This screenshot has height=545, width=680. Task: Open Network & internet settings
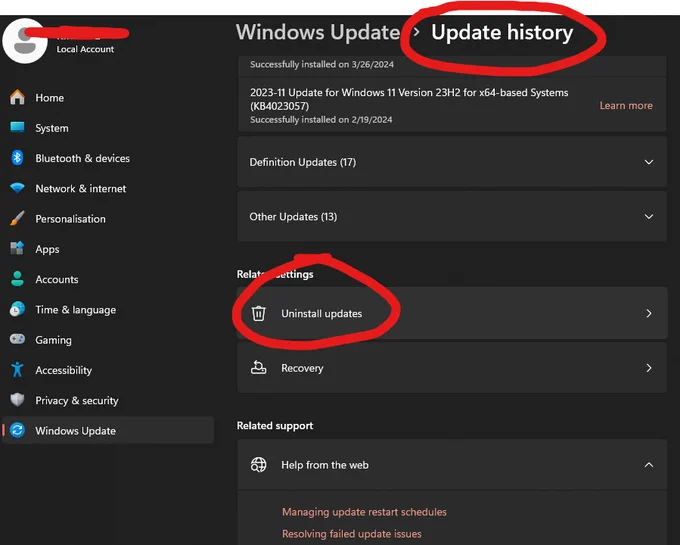click(x=108, y=189)
